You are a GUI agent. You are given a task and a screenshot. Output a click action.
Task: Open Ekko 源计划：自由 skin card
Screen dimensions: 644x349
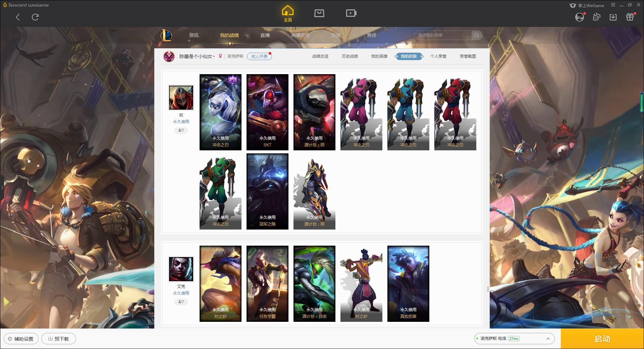314,284
